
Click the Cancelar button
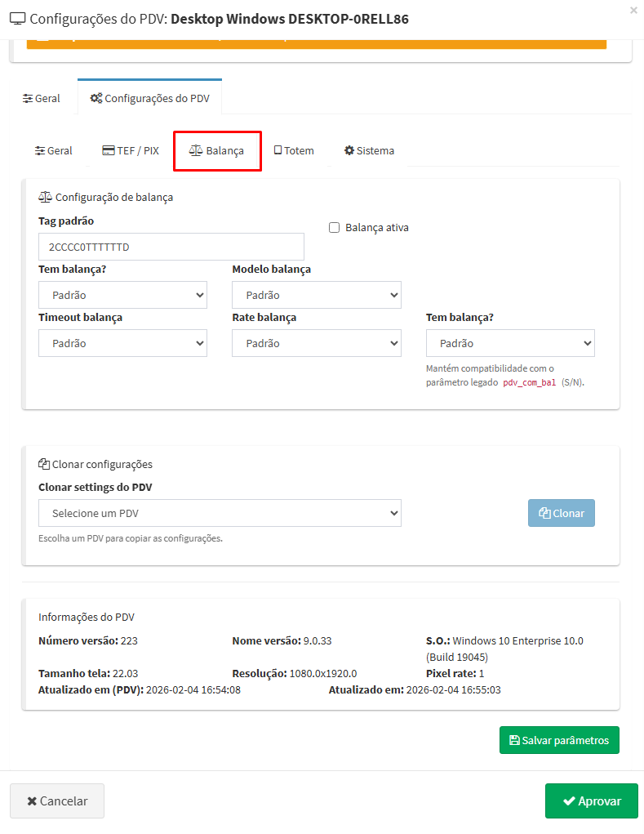57,801
